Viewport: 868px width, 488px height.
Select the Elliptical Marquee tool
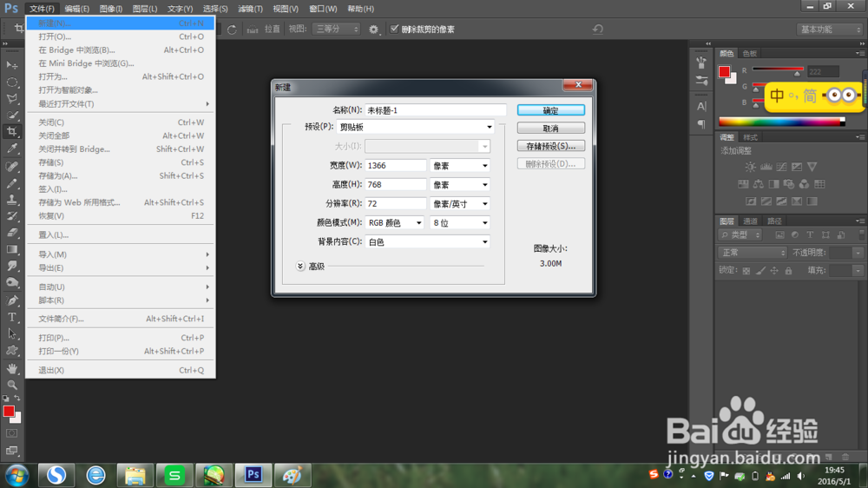[x=11, y=82]
